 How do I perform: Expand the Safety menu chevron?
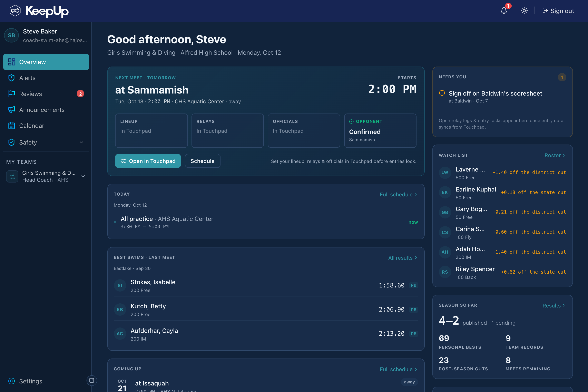(x=81, y=142)
